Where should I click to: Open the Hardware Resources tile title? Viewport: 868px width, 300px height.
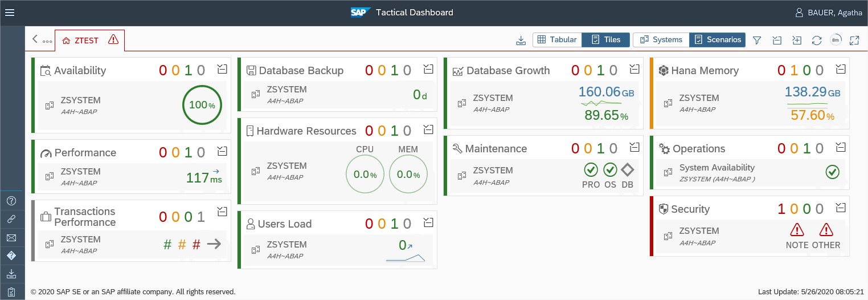[x=306, y=131]
